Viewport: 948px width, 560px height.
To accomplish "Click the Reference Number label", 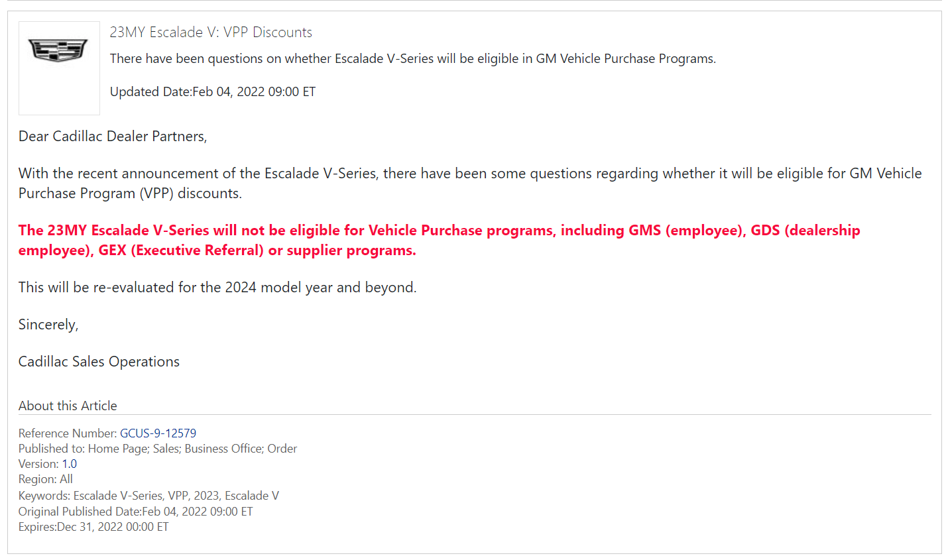I will point(68,433).
